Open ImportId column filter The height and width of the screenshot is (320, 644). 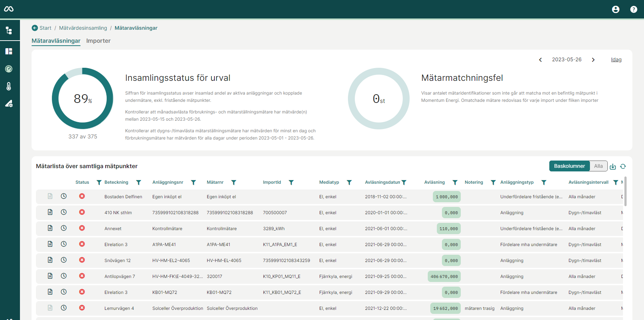[291, 182]
